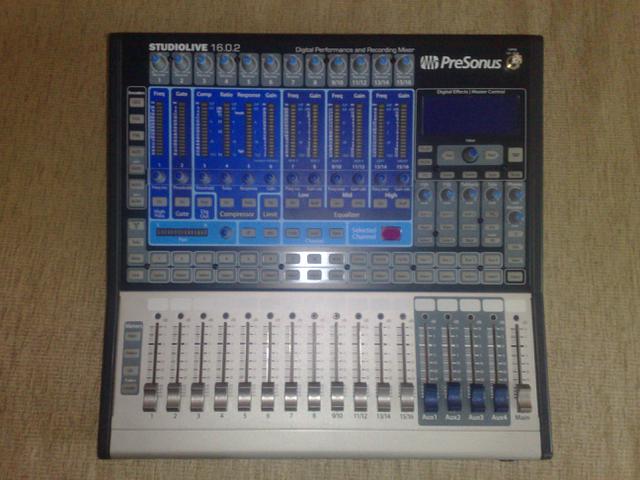
Task: Click the High Pass frequency knob
Action: (x=158, y=178)
